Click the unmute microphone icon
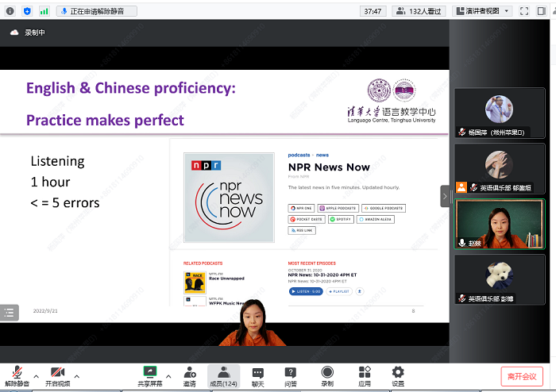This screenshot has width=556, height=392. coord(17,374)
